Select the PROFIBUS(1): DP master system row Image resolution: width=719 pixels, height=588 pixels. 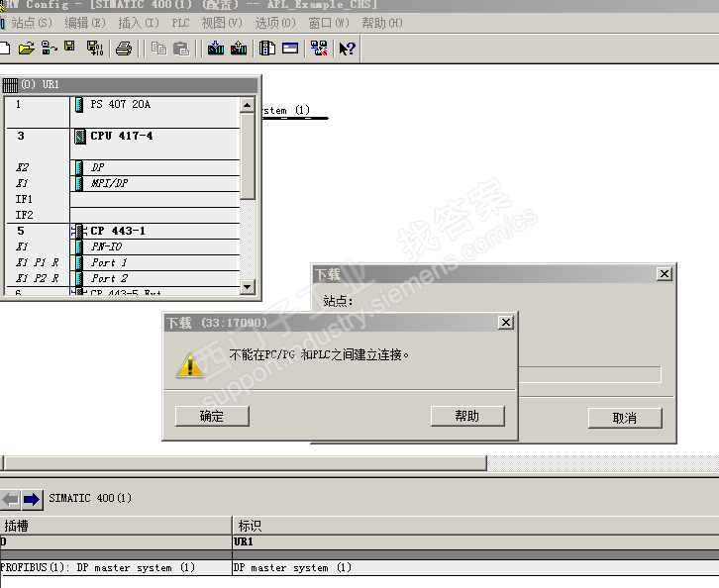tap(359, 567)
